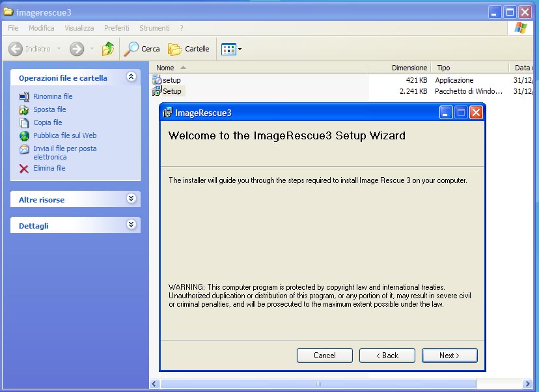Click the Copia file icon
This screenshot has height=392, width=539.
(x=24, y=123)
